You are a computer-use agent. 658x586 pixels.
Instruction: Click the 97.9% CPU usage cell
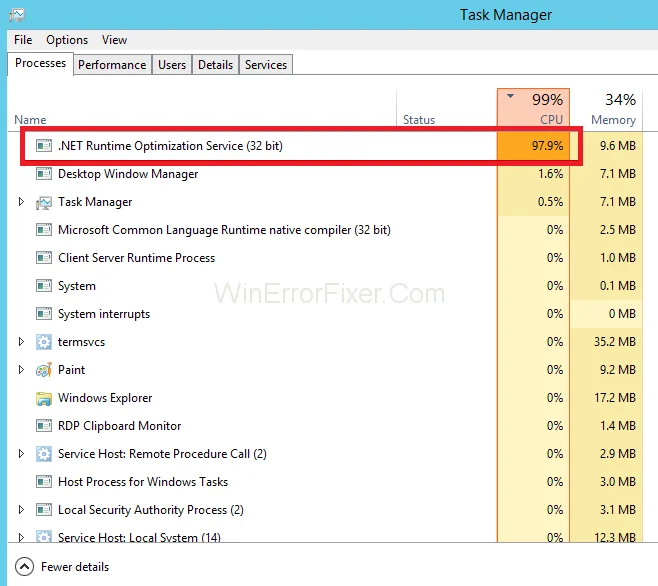[x=533, y=146]
